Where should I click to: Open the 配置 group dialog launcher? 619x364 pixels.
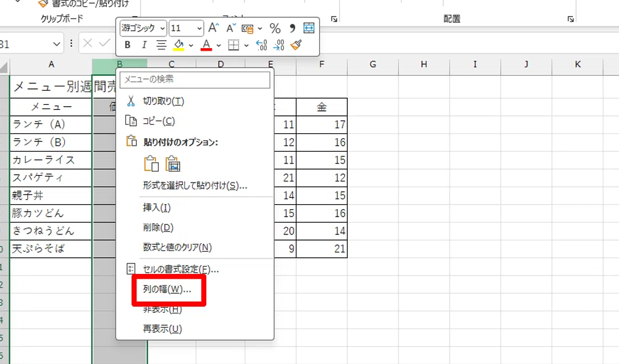pos(570,19)
